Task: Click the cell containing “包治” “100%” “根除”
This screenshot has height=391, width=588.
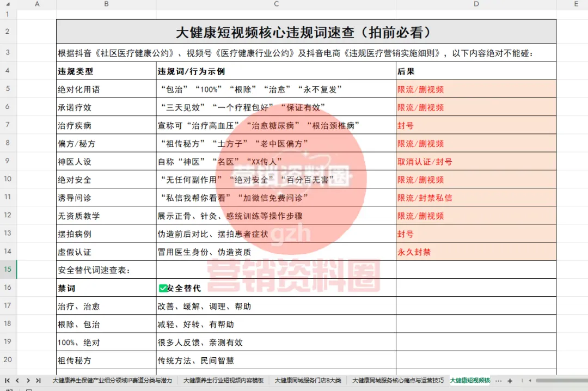Action: [x=276, y=89]
